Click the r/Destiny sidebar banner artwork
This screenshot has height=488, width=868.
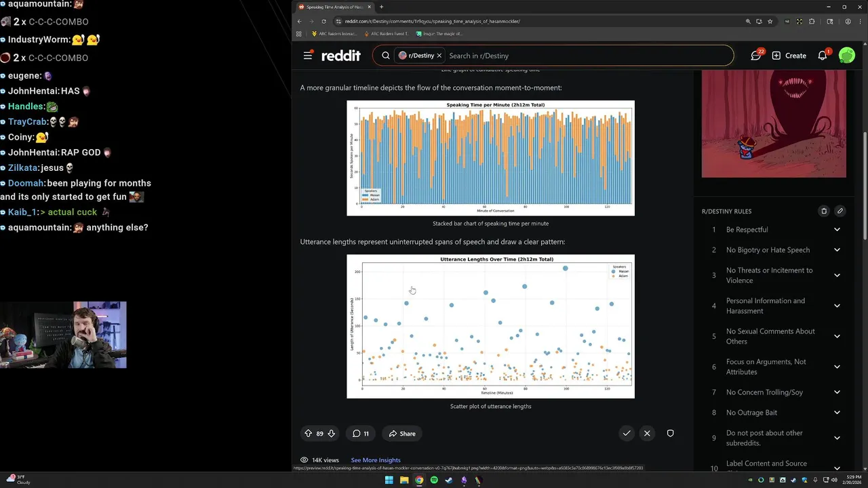point(774,123)
